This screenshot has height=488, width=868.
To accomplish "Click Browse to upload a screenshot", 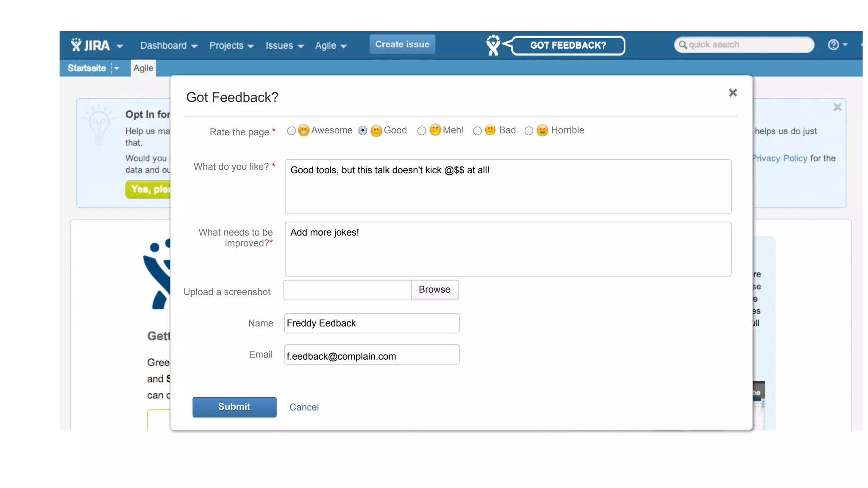I will point(434,290).
